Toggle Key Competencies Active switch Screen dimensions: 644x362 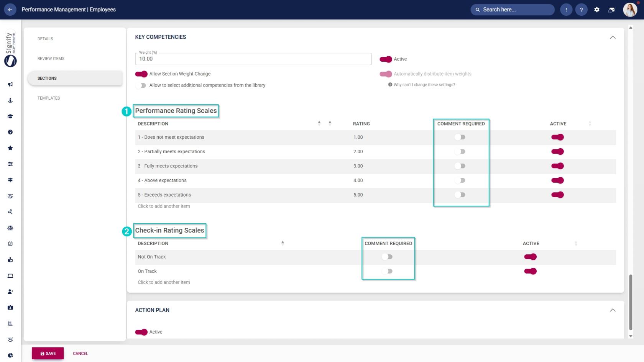tap(386, 59)
